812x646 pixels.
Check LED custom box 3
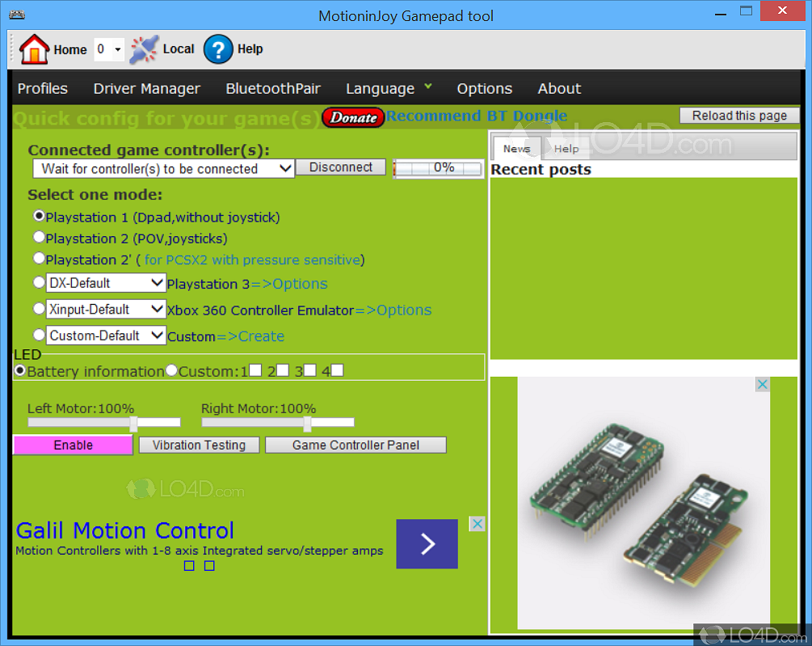(x=309, y=369)
